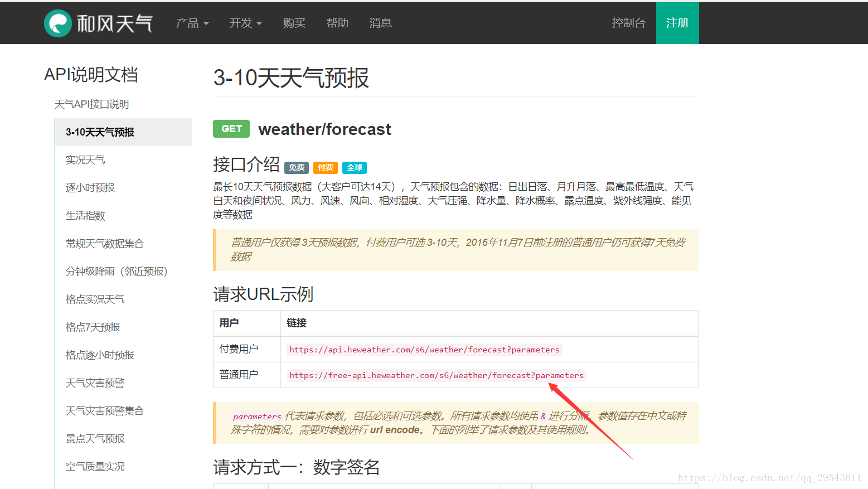Open the 控制台 link

pyautogui.click(x=628, y=23)
